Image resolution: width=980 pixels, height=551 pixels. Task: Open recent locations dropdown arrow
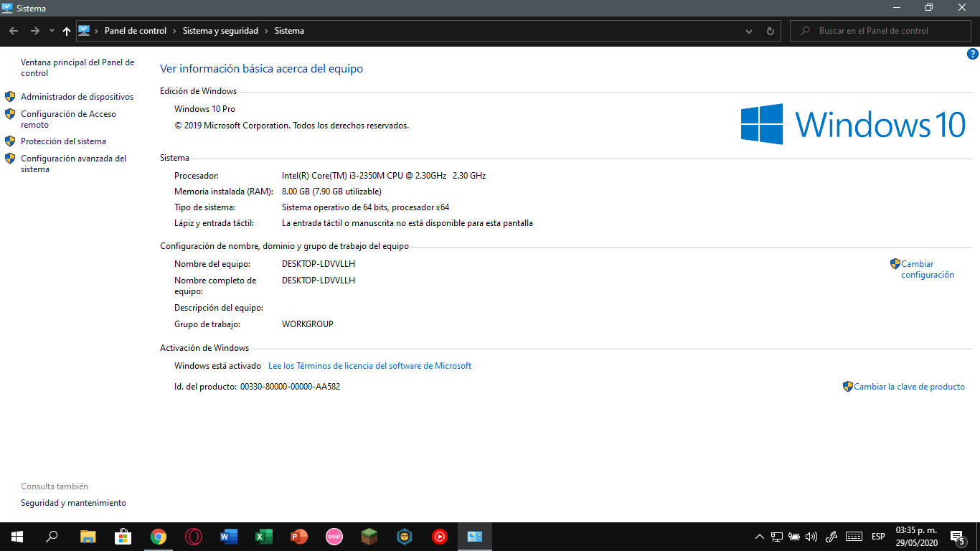pyautogui.click(x=52, y=31)
